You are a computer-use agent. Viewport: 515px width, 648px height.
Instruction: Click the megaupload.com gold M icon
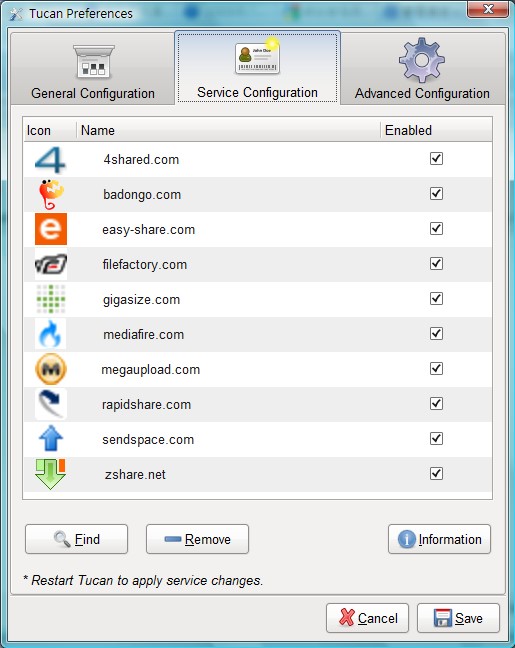click(x=51, y=369)
